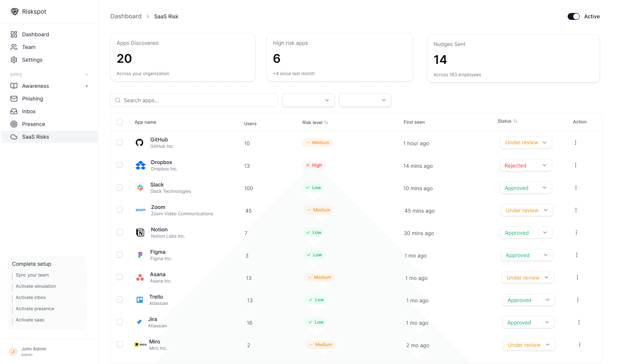Image resolution: width=620 pixels, height=364 pixels.
Task: Open the second empty filter dropdown
Action: [x=365, y=100]
